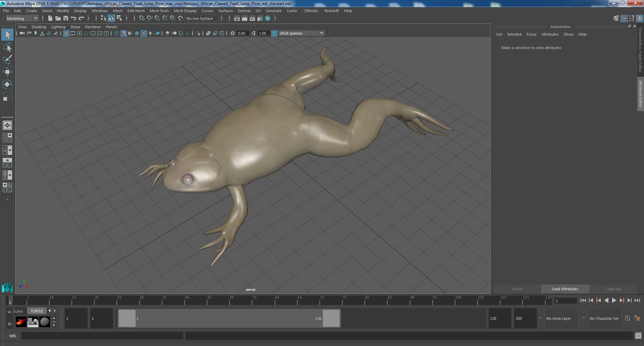644x346 pixels.
Task: Switch to four view layout
Action: point(7,138)
